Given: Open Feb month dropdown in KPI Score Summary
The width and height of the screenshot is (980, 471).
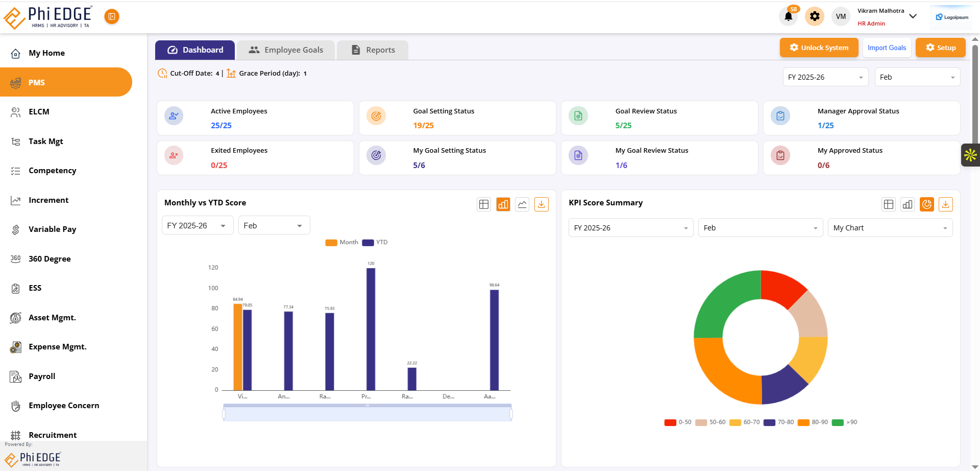Looking at the screenshot, I should tap(760, 228).
